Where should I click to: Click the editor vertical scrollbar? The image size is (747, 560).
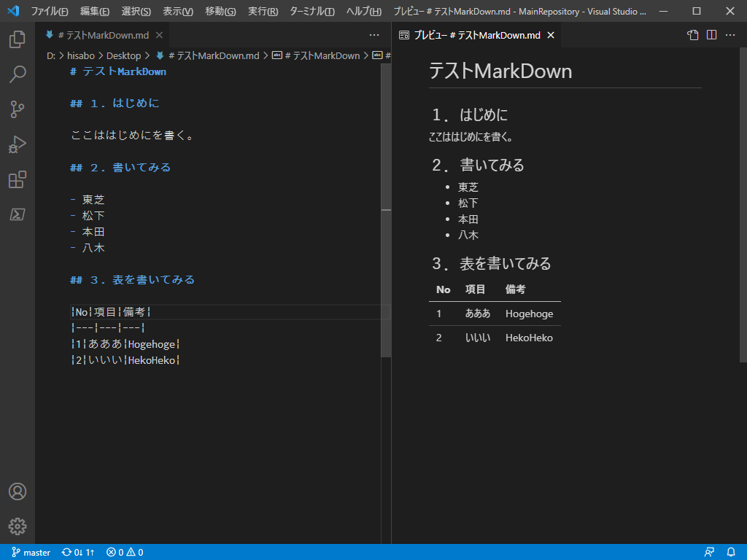[386, 211]
